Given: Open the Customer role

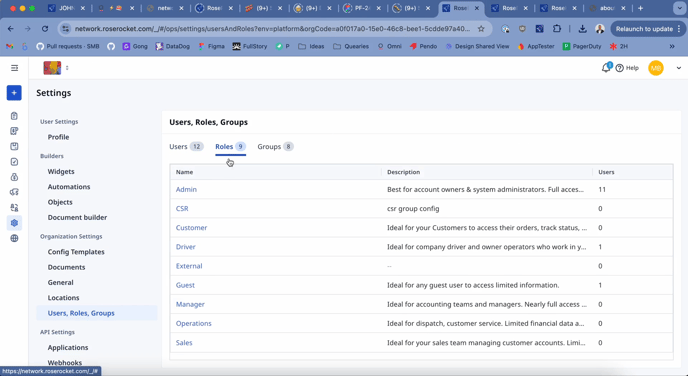Looking at the screenshot, I should pos(191,228).
